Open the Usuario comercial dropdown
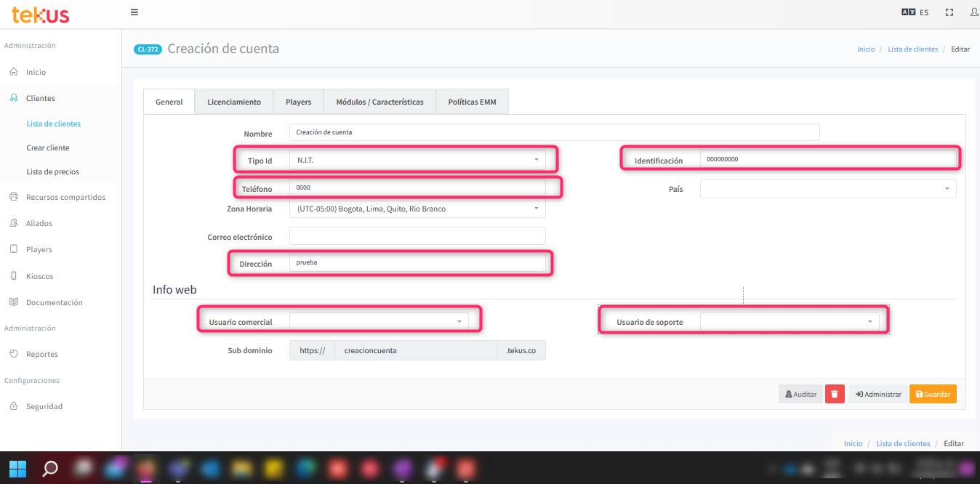The width and height of the screenshot is (980, 484). click(x=379, y=320)
